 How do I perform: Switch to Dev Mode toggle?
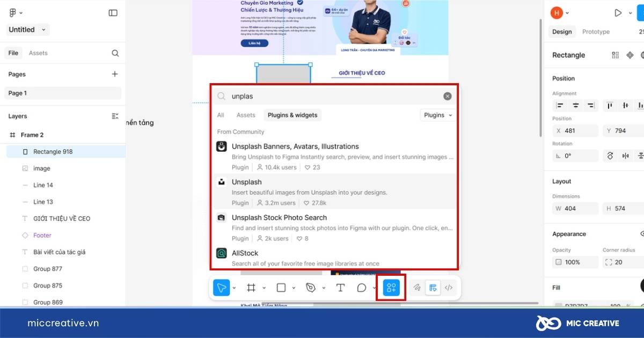(x=449, y=288)
